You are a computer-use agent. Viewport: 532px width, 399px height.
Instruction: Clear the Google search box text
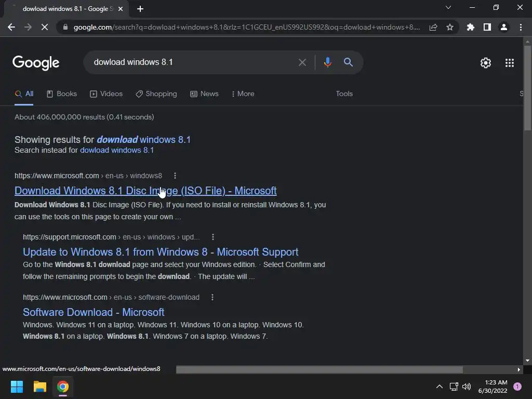coord(302,62)
